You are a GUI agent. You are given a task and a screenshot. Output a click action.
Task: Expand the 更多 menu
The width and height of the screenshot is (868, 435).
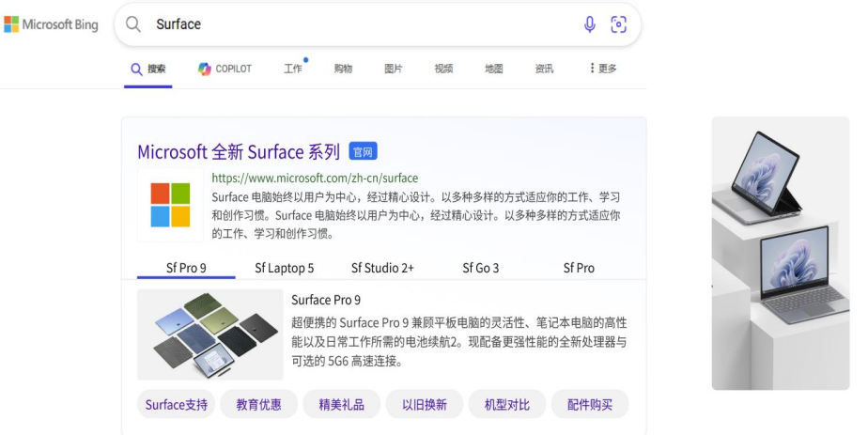tap(603, 68)
